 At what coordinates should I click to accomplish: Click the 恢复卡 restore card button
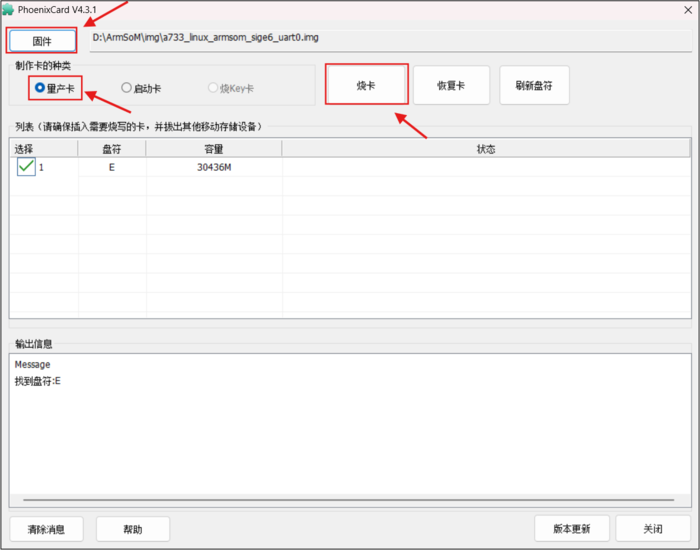(x=451, y=85)
